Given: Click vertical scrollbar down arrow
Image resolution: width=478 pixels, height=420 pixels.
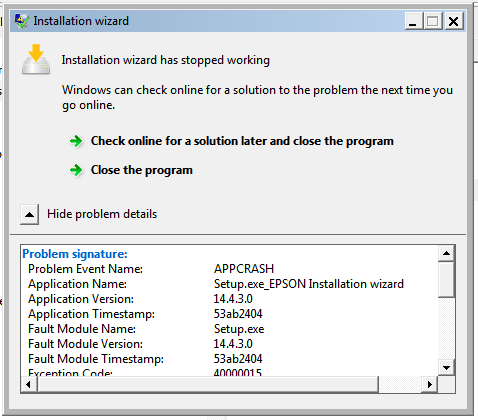Looking at the screenshot, I should pyautogui.click(x=446, y=368).
